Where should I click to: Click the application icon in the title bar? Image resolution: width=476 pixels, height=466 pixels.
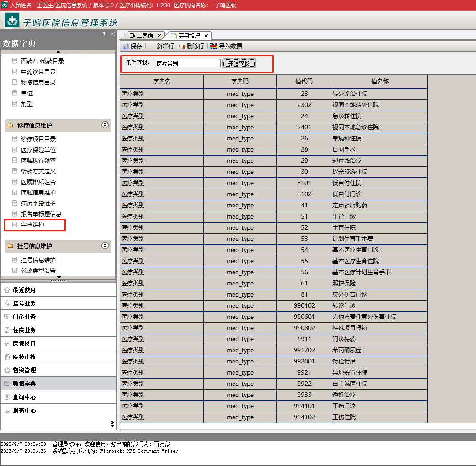click(x=4, y=5)
